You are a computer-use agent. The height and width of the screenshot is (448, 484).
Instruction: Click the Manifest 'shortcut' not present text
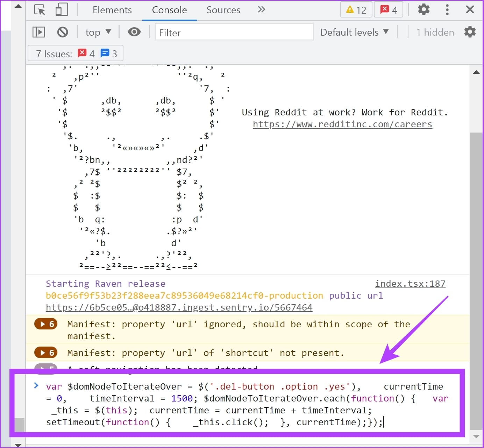(206, 353)
